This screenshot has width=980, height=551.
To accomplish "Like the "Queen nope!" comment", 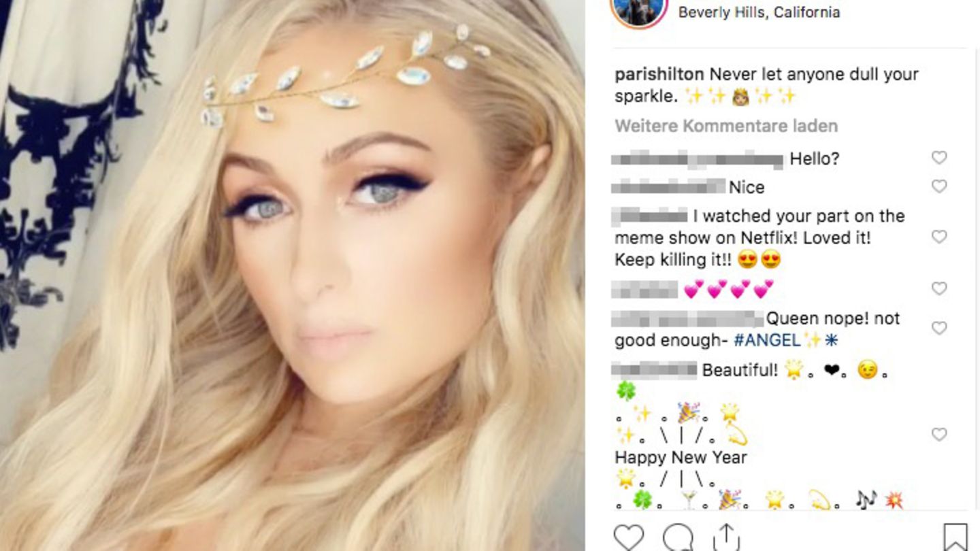I will 939,328.
